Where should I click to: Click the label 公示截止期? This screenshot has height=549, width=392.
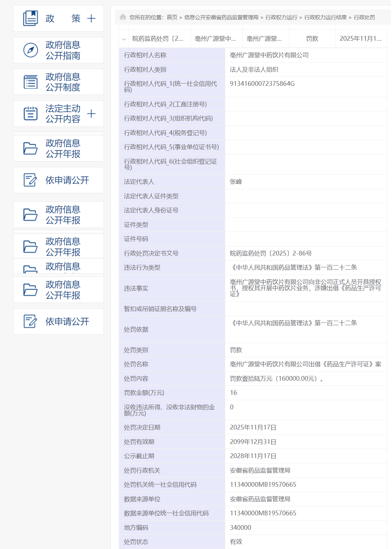139,456
